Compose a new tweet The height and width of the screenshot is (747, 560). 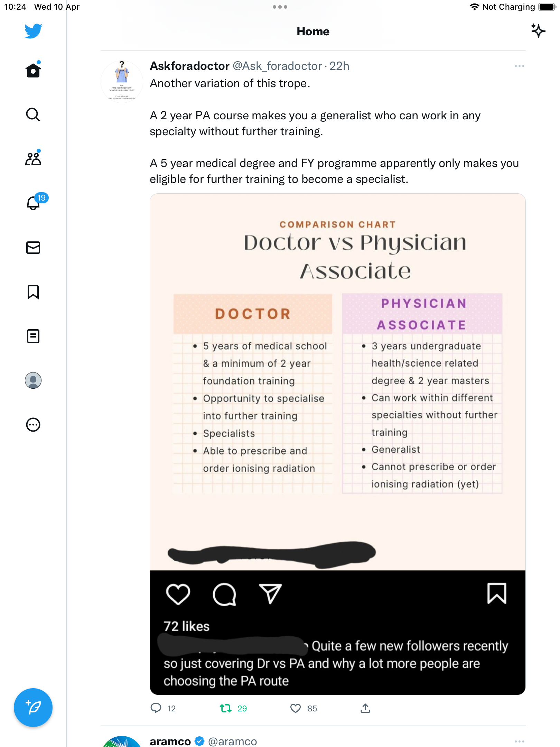pos(33,708)
